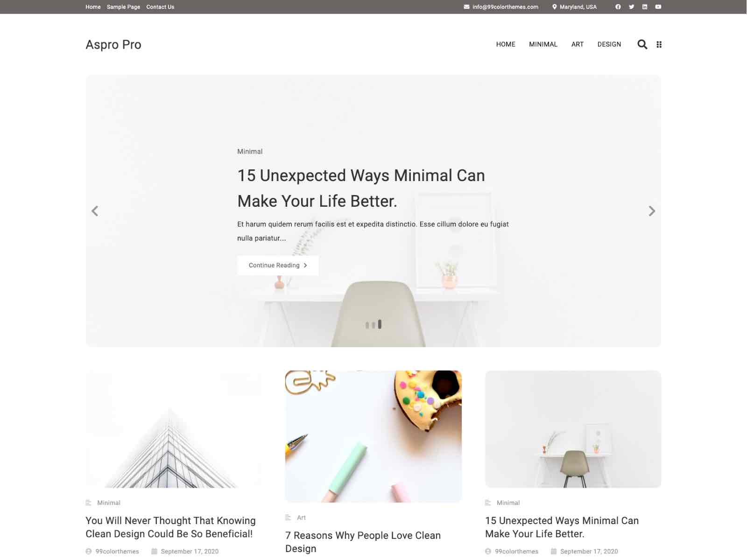
Task: Click the Contact Us top link
Action: click(x=160, y=7)
